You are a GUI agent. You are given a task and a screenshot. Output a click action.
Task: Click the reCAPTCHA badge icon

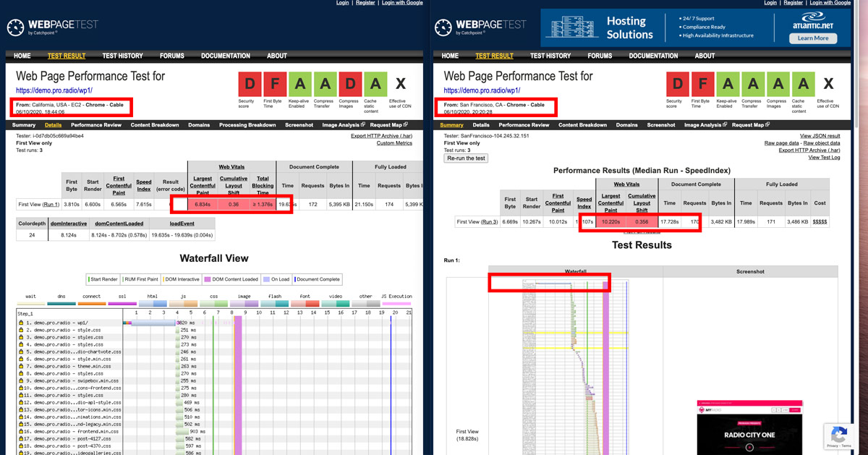pyautogui.click(x=839, y=435)
